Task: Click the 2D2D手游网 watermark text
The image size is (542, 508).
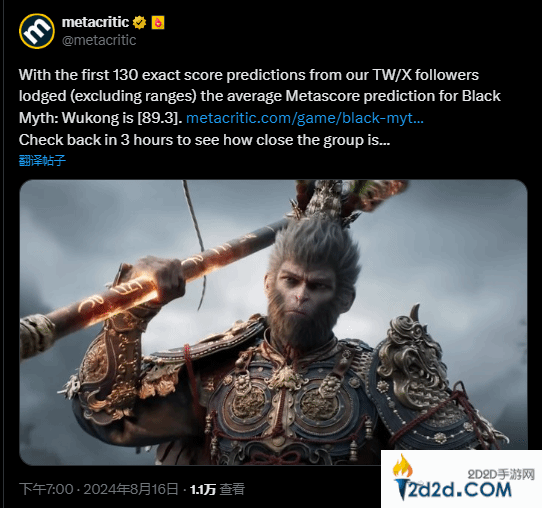Action: 501,474
